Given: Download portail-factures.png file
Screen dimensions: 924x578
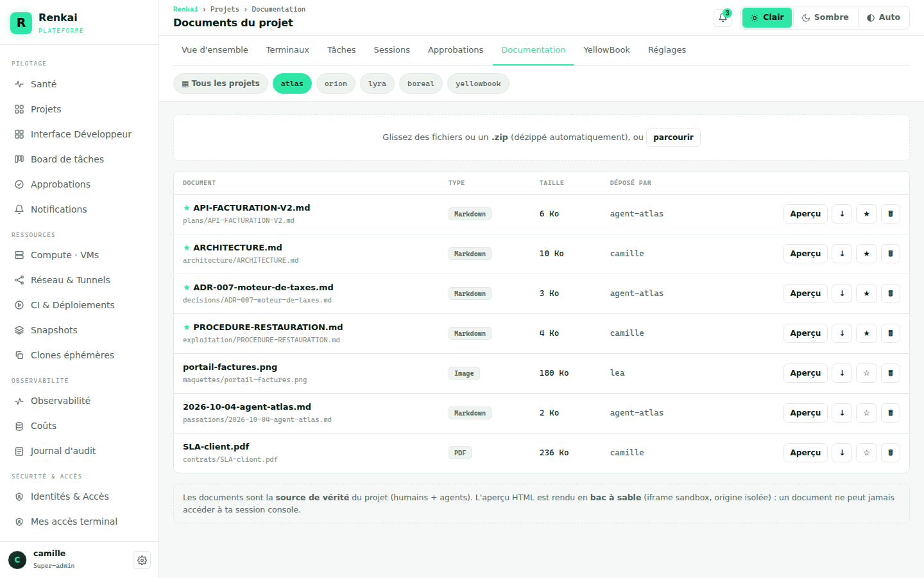Looking at the screenshot, I should click(842, 373).
